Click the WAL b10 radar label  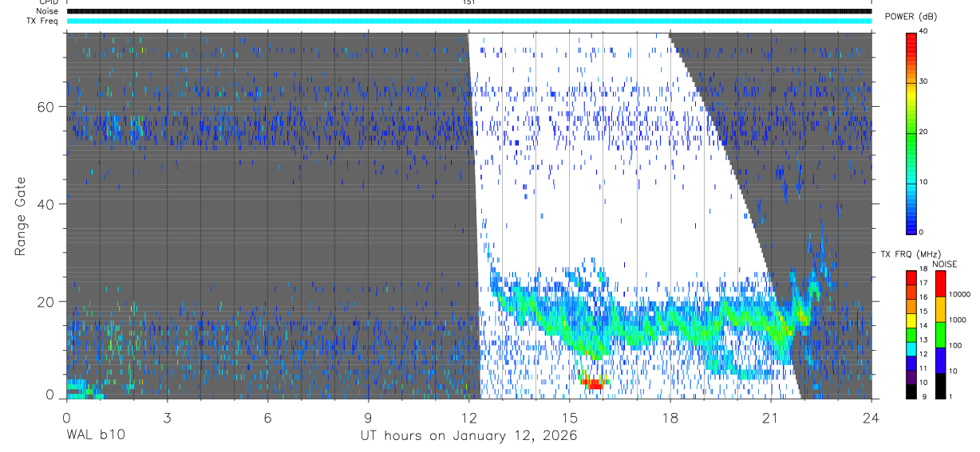[96, 436]
